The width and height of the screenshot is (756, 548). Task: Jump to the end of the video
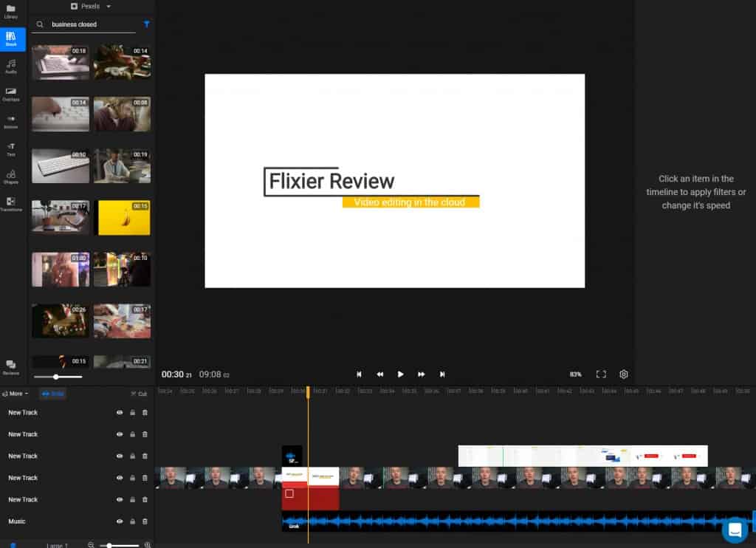(x=442, y=374)
